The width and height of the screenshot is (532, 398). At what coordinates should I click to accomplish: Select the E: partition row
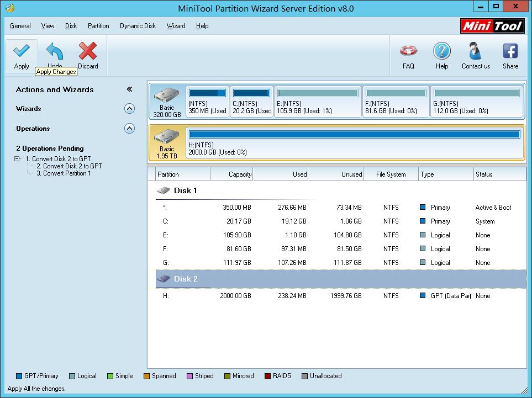(x=341, y=235)
